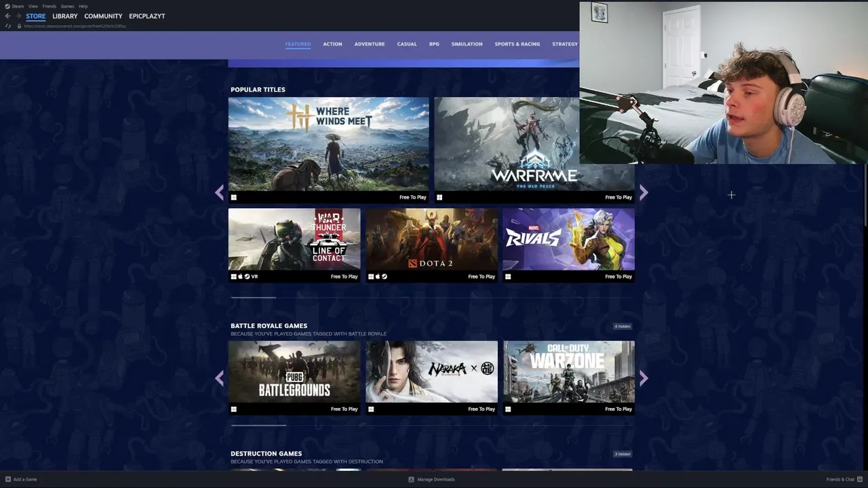Open the Games menu

[x=67, y=6]
